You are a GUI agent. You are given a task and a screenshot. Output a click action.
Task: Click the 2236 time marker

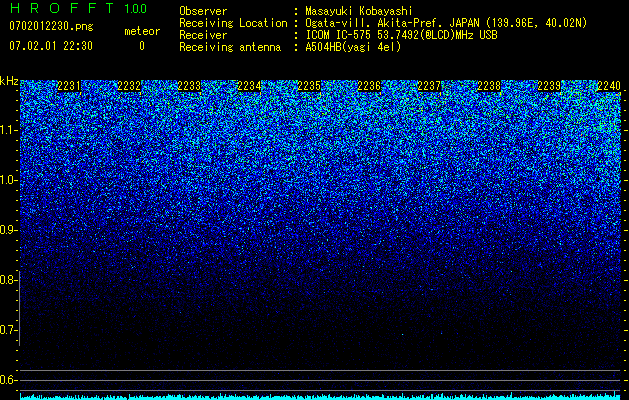[x=369, y=86]
